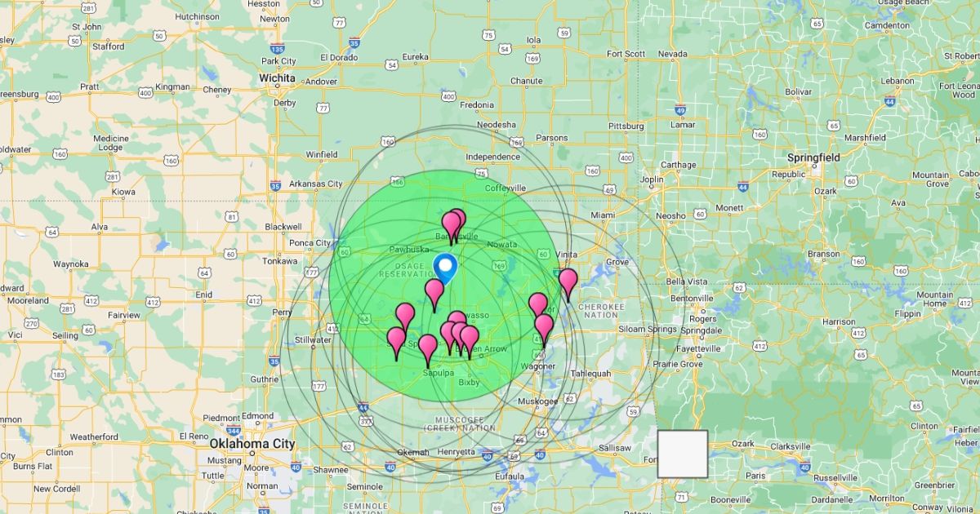
Task: Select the Tahlequah label
Action: pos(590,374)
